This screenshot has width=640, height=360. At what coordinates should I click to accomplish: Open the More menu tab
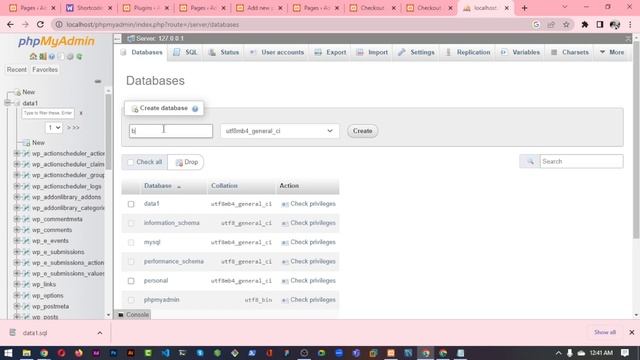pos(612,52)
